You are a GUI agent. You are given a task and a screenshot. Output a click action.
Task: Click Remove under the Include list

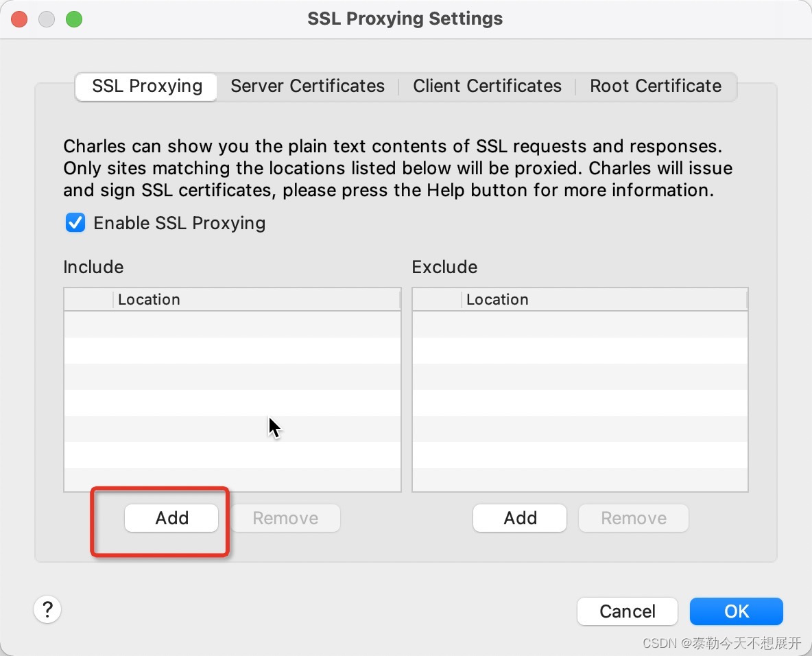pyautogui.click(x=285, y=518)
